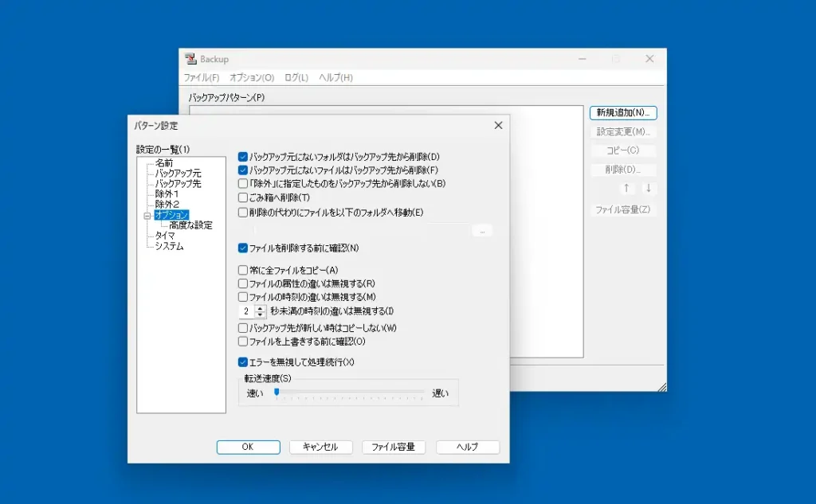Screen dimensions: 816x504
Task: Click the Backup app icon in the title bar
Action: click(x=191, y=58)
